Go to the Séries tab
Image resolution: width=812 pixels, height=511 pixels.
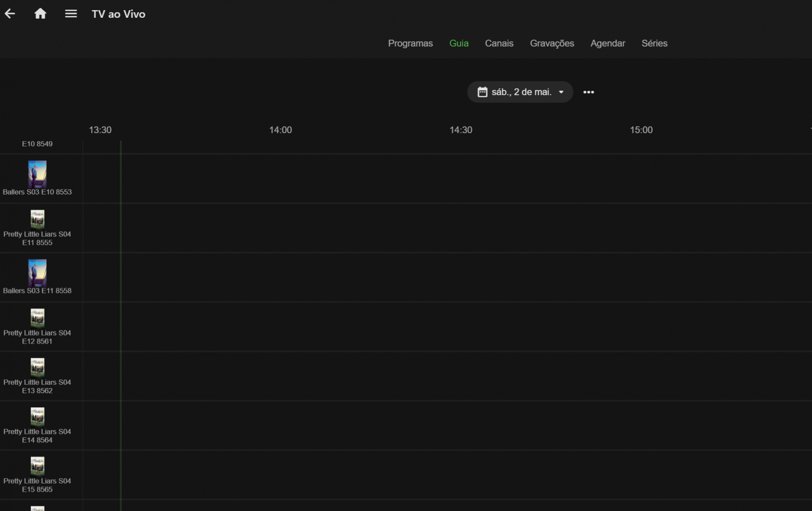654,43
